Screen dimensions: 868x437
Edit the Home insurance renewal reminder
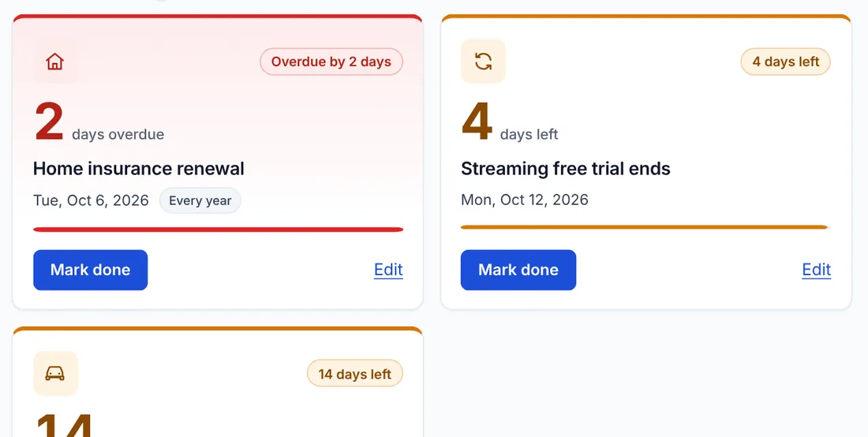(x=388, y=270)
